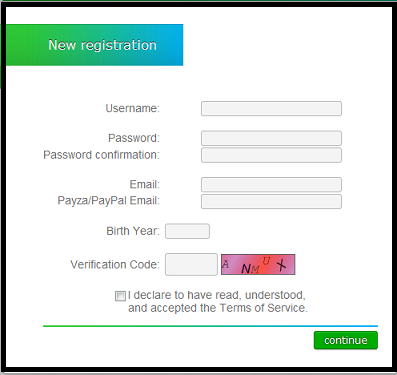
Task: Click the Verification Code input box
Action: [x=191, y=264]
